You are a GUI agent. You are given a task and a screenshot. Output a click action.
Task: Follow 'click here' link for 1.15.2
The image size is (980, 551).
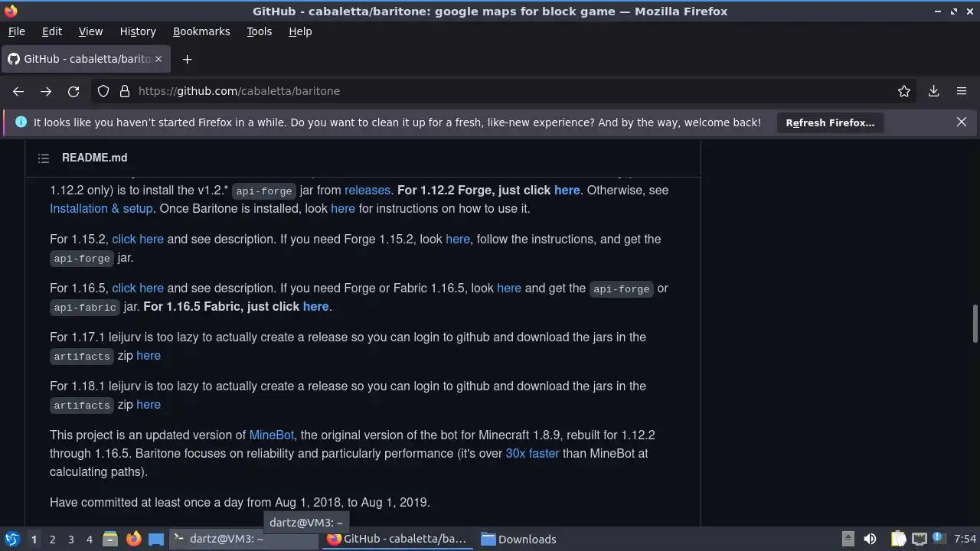pos(138,239)
